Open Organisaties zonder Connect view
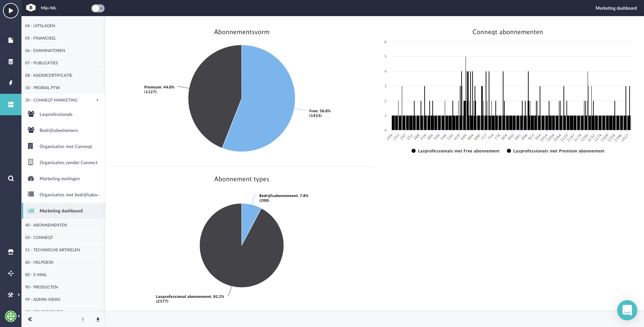Screen dimensions: 644x327 coord(63,162)
